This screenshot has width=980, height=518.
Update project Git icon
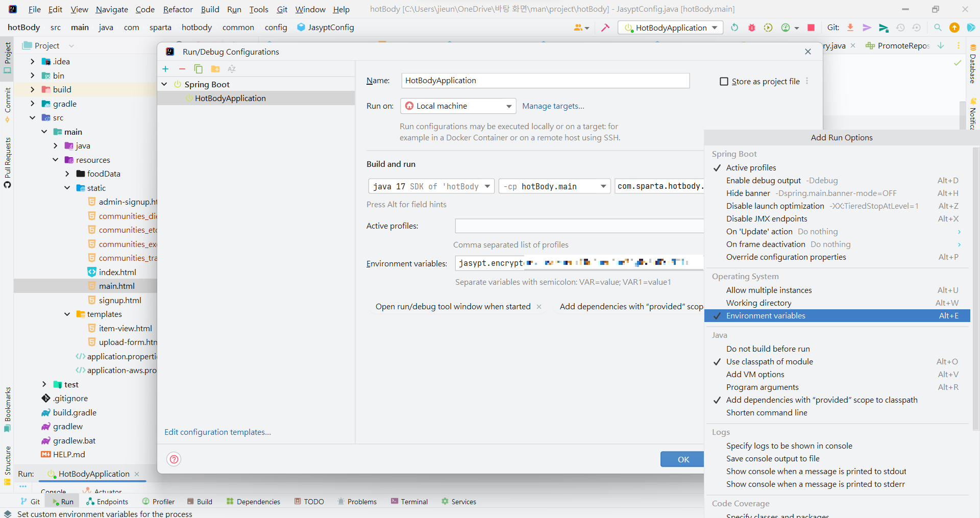pyautogui.click(x=850, y=28)
